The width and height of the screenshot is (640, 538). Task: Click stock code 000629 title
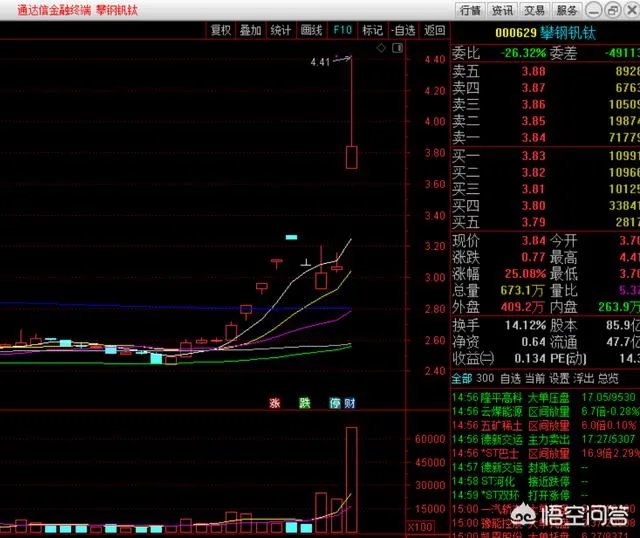point(516,33)
